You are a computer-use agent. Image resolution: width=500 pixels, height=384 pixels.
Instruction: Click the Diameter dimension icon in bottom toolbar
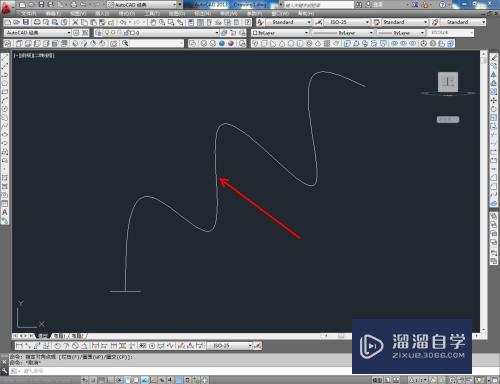pos(75,346)
